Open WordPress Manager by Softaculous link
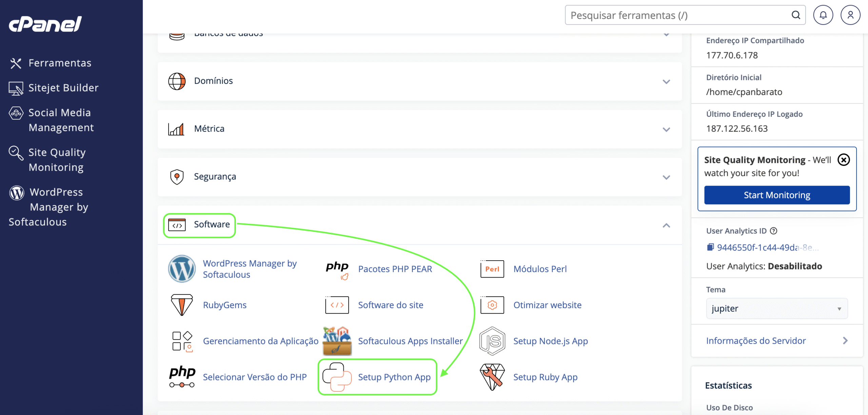The image size is (868, 415). point(250,269)
